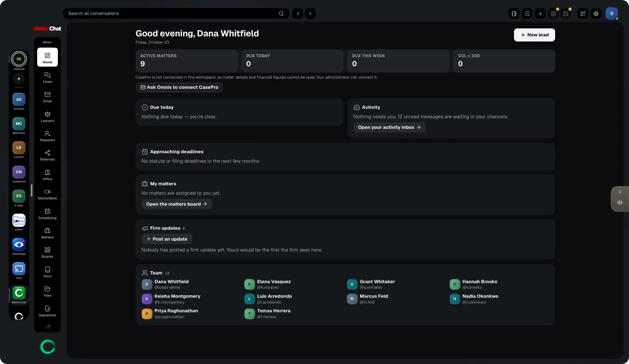Image resolution: width=629 pixels, height=364 pixels.
Task: Open the LitBox app
Action: (19, 220)
